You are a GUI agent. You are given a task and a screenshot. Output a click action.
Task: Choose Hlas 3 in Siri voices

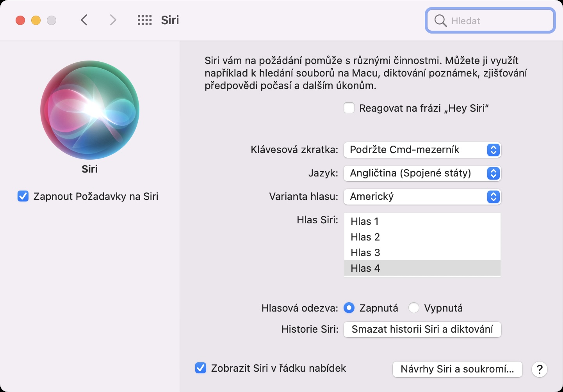365,253
